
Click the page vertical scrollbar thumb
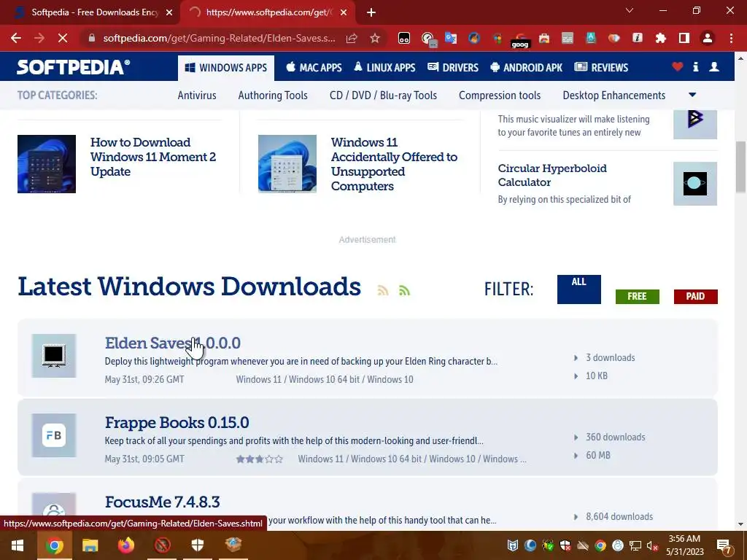740,167
